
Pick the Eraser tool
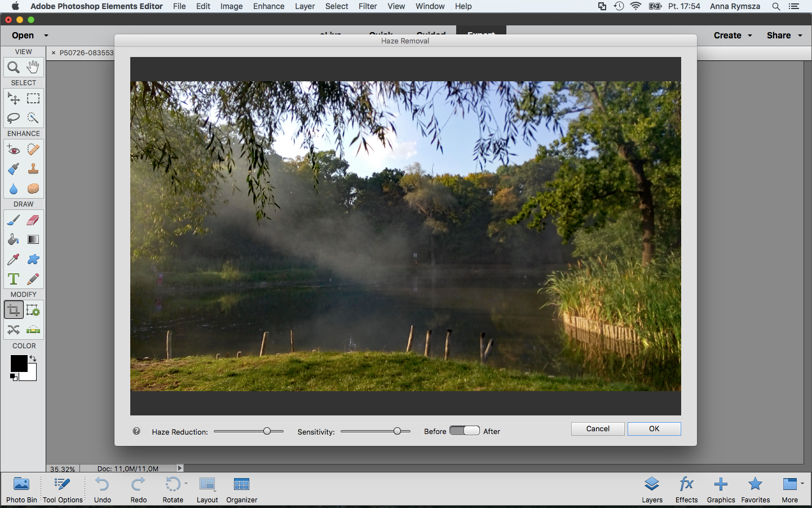click(x=33, y=220)
